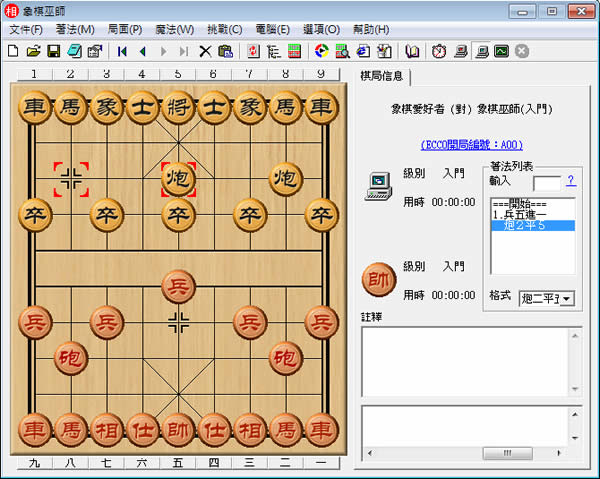Image resolution: width=600 pixels, height=479 pixels.
Task: Open the 文件(F) menu
Action: (x=26, y=29)
